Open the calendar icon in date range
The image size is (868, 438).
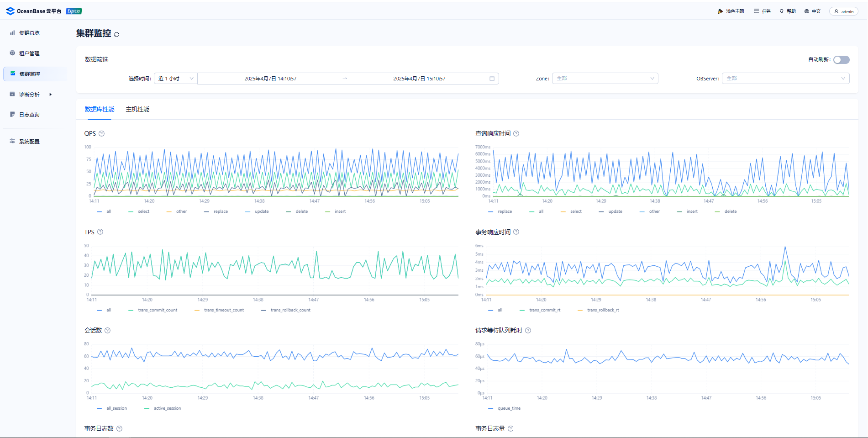[492, 79]
